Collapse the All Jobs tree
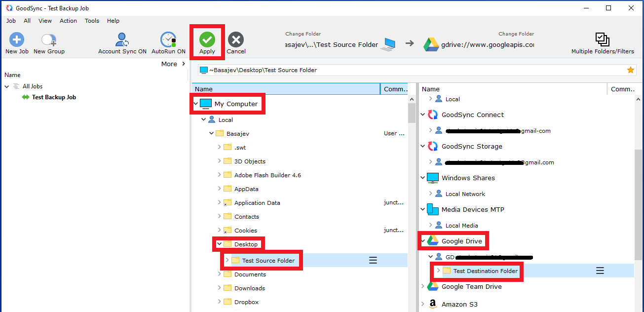This screenshot has height=312, width=644. (7, 86)
